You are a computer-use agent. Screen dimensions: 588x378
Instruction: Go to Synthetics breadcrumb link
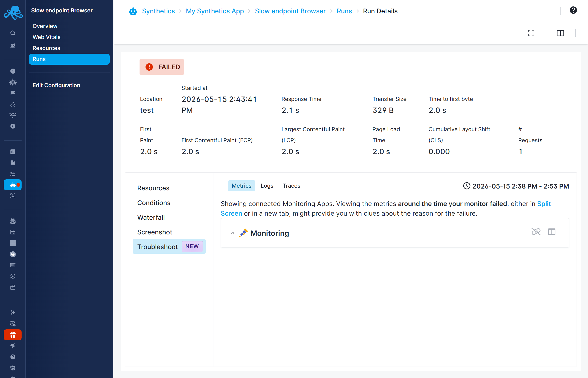click(x=158, y=11)
